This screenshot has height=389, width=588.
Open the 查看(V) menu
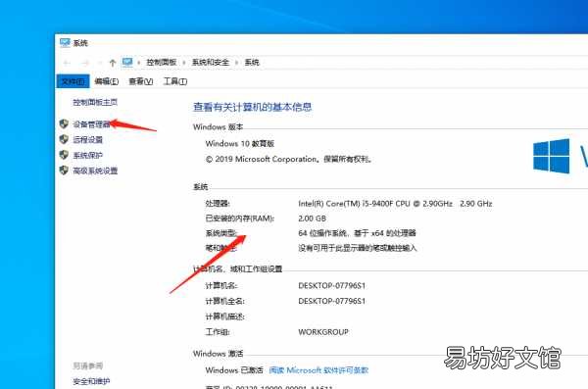click(141, 81)
